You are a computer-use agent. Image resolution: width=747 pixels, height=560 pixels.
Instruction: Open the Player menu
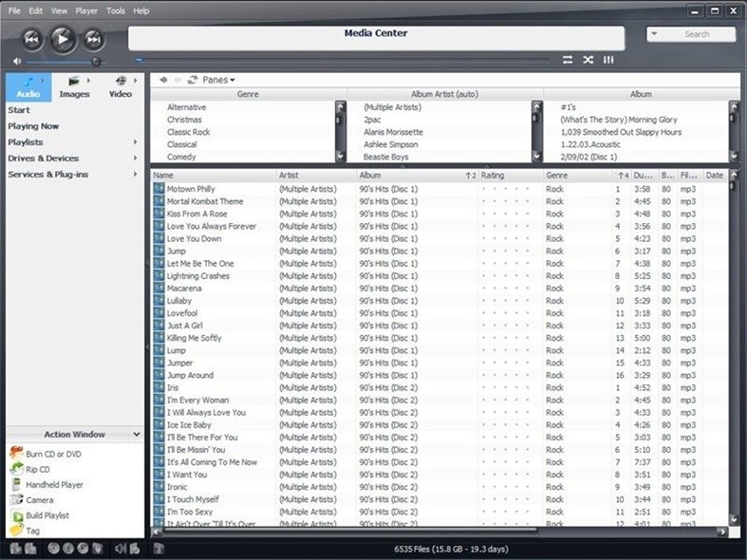point(86,10)
